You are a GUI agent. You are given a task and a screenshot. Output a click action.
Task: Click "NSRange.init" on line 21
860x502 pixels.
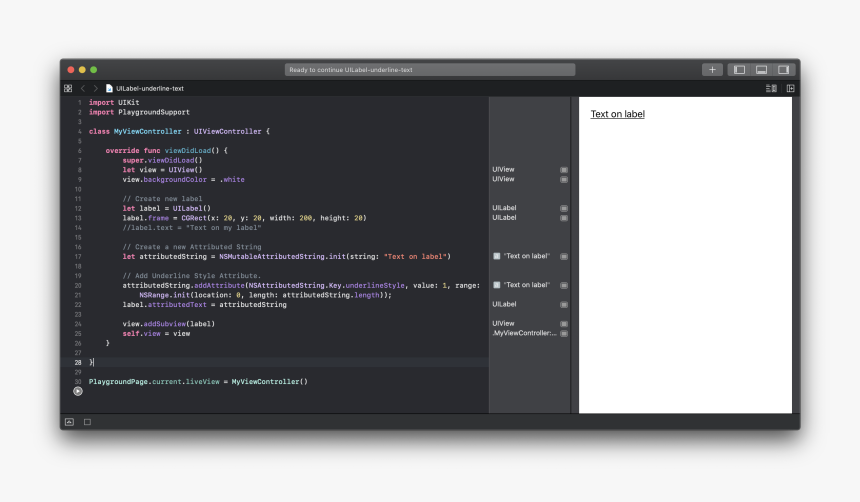165,295
